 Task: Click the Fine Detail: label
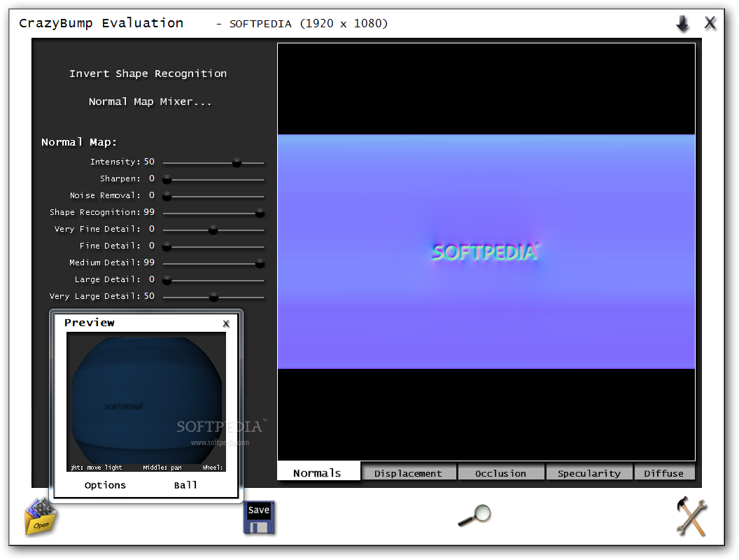coord(110,246)
